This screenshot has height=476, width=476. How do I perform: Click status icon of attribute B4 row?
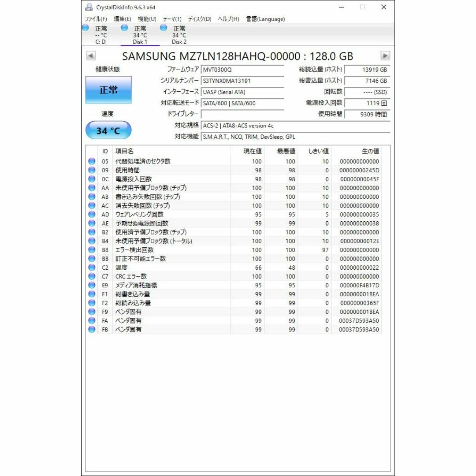(x=92, y=241)
